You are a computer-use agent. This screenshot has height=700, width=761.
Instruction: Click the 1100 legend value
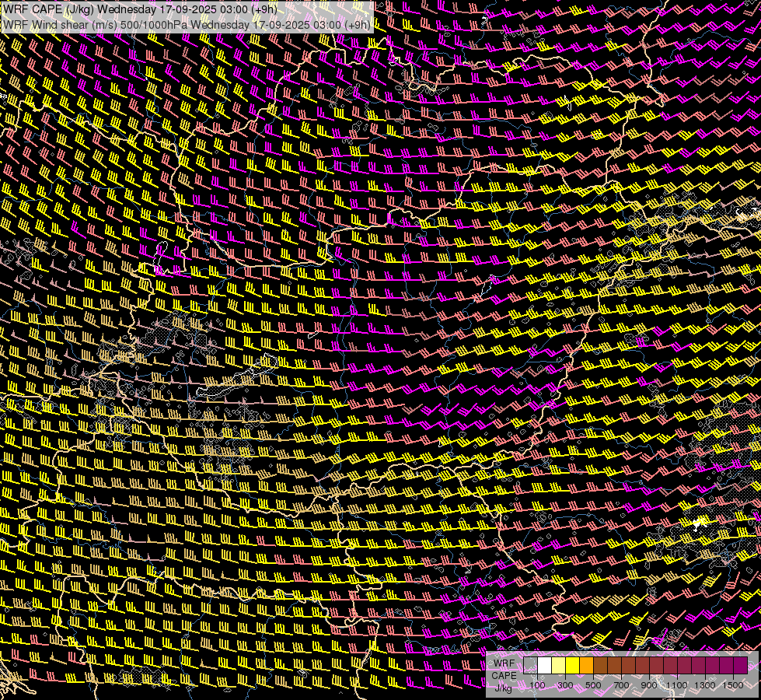(x=676, y=685)
